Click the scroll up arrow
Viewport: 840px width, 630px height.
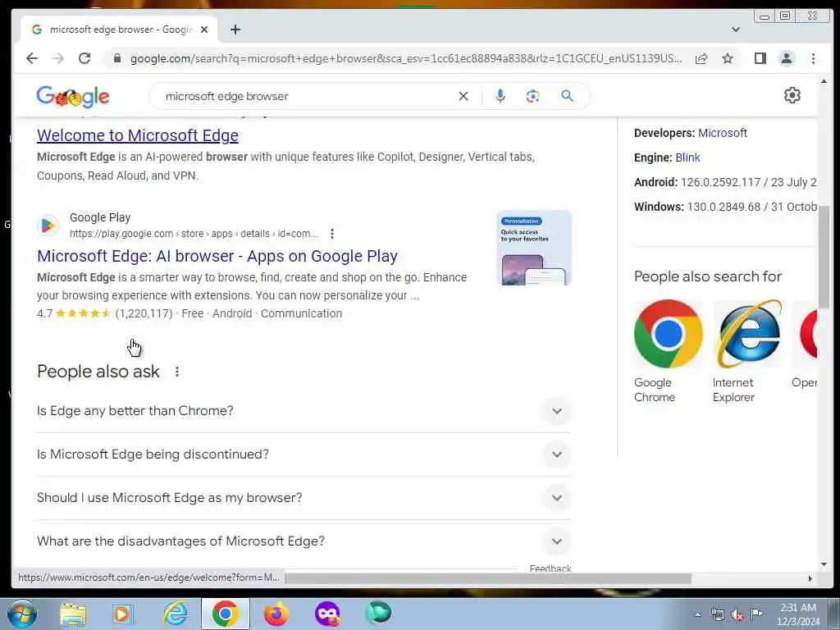tap(824, 81)
